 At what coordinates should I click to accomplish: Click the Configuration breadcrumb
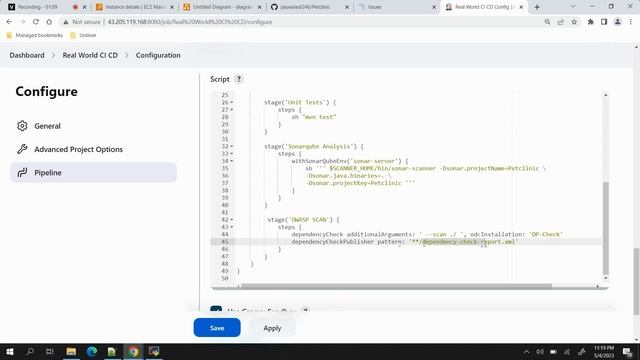click(x=158, y=55)
